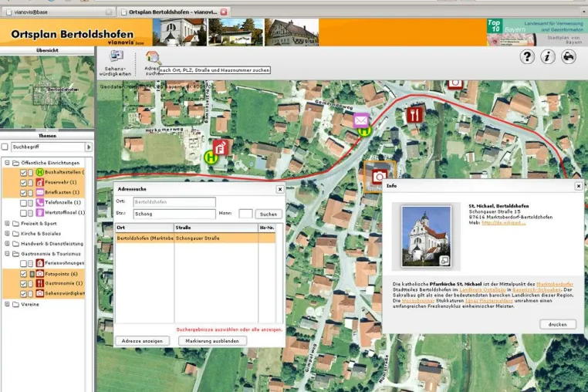This screenshot has height=392, width=588.
Task: Uncheck the Briefkasten layer checkbox
Action: tap(23, 193)
